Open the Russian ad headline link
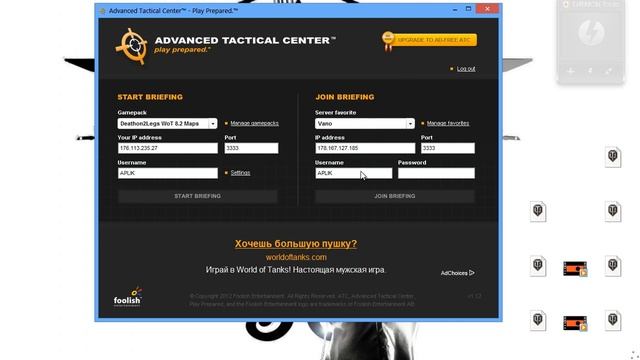 click(x=296, y=244)
